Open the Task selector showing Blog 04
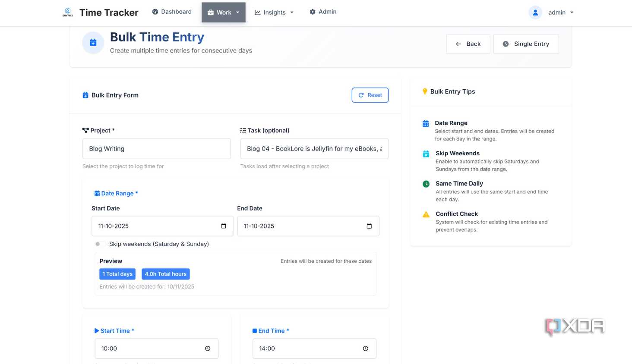The image size is (632, 364). 314,149
